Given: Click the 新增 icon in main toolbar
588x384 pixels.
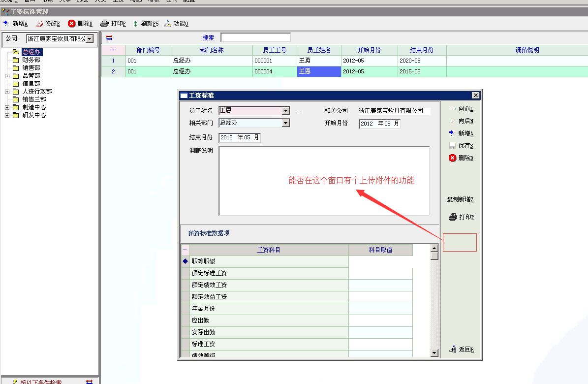Looking at the screenshot, I should pyautogui.click(x=6, y=23).
